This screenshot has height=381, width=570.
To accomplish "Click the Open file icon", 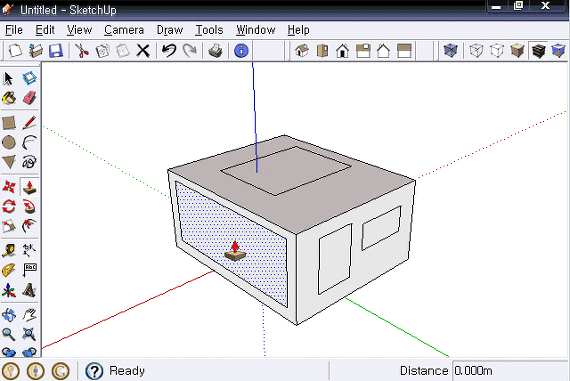I will 36,51.
